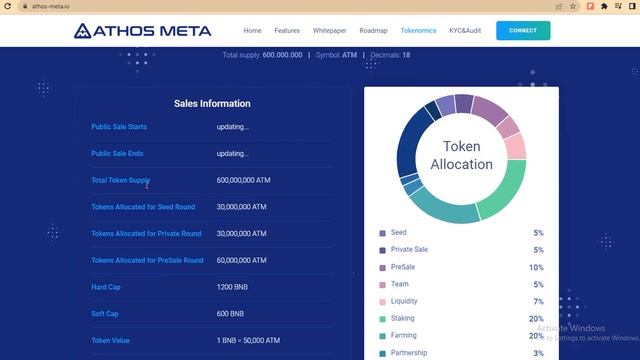Click the Total Token Supply label

pos(120,180)
